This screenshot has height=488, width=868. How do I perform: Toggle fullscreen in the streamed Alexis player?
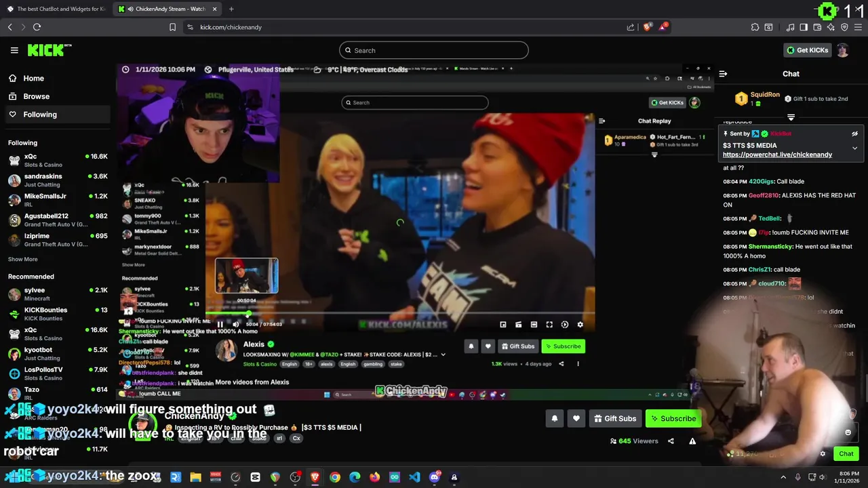click(x=549, y=325)
